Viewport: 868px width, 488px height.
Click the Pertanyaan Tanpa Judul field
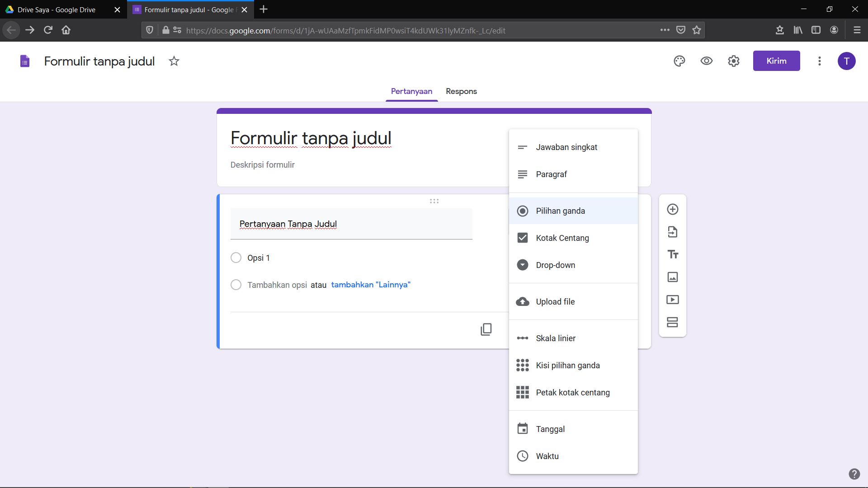click(x=351, y=224)
